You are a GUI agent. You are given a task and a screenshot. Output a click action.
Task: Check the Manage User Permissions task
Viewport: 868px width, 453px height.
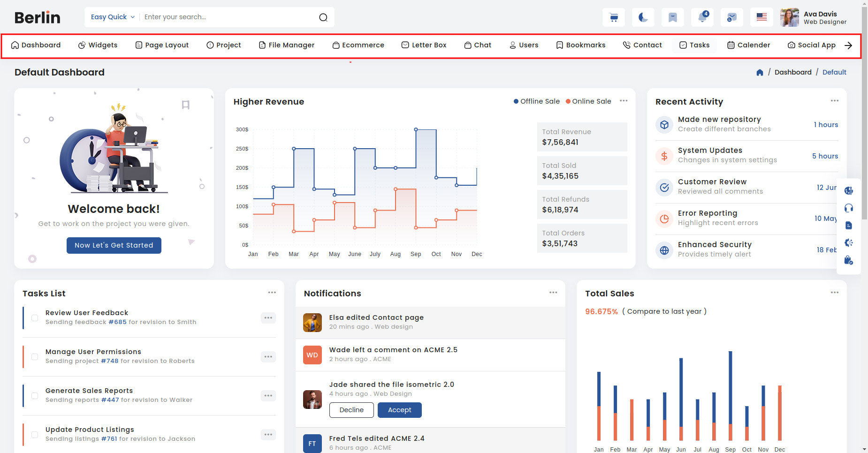tap(35, 357)
